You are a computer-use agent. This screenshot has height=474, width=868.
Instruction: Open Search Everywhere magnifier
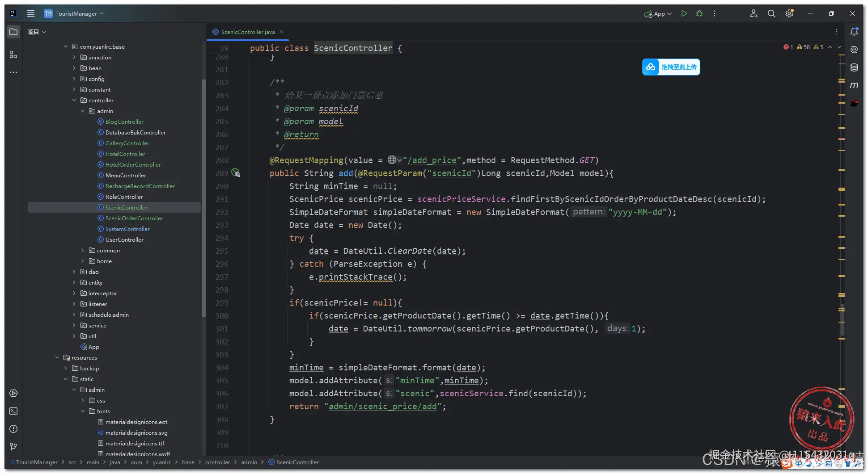(x=771, y=13)
